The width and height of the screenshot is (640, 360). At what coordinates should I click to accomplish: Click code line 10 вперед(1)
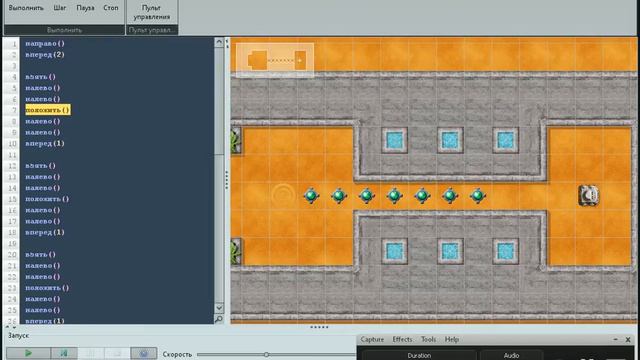point(44,143)
